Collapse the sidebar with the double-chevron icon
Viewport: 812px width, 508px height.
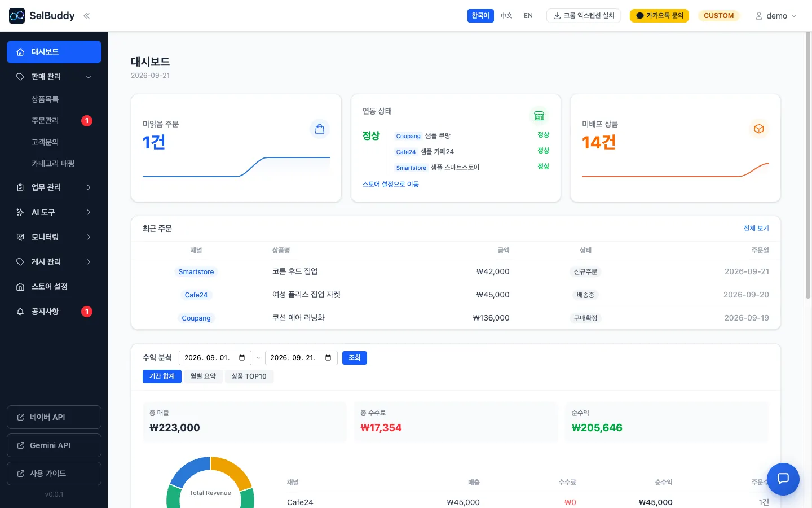tap(86, 16)
